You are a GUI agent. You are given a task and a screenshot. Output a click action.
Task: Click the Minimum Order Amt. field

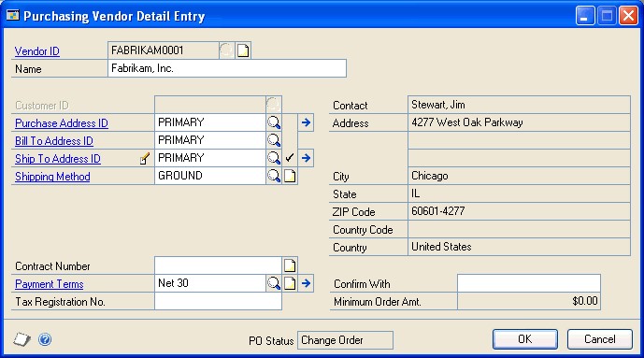(x=529, y=301)
